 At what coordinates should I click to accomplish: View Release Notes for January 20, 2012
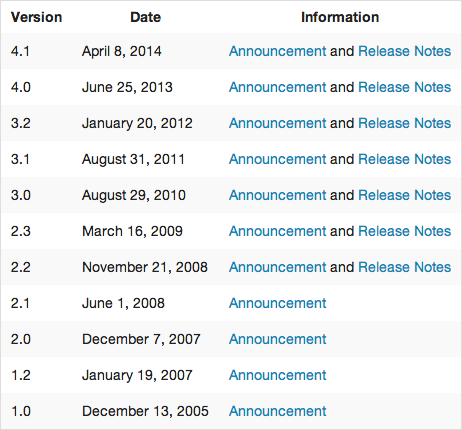coord(404,123)
